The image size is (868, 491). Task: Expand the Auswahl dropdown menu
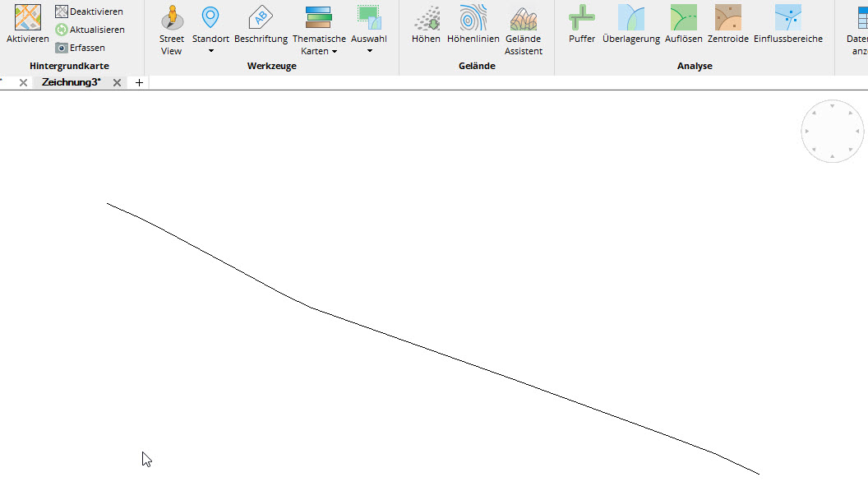tap(369, 51)
